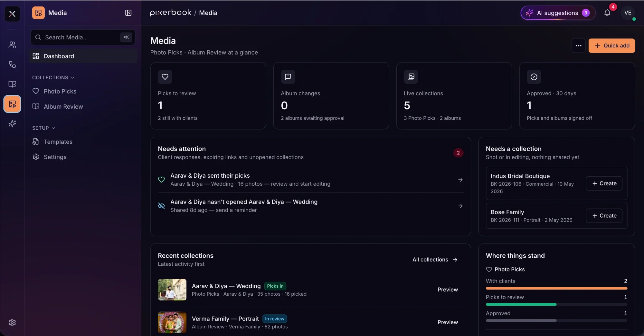644x336 pixels.
Task: Click the With clients progress bar
Action: click(x=556, y=288)
